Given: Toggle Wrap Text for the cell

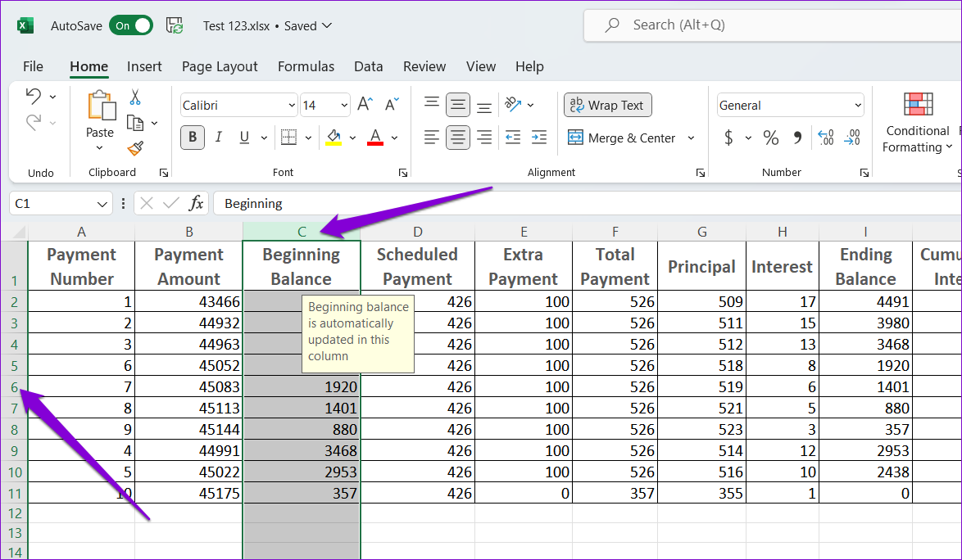Looking at the screenshot, I should (607, 105).
